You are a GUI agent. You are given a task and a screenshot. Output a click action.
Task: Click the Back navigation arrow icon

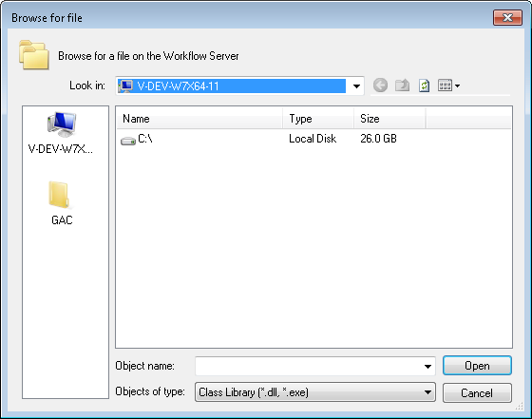click(380, 86)
